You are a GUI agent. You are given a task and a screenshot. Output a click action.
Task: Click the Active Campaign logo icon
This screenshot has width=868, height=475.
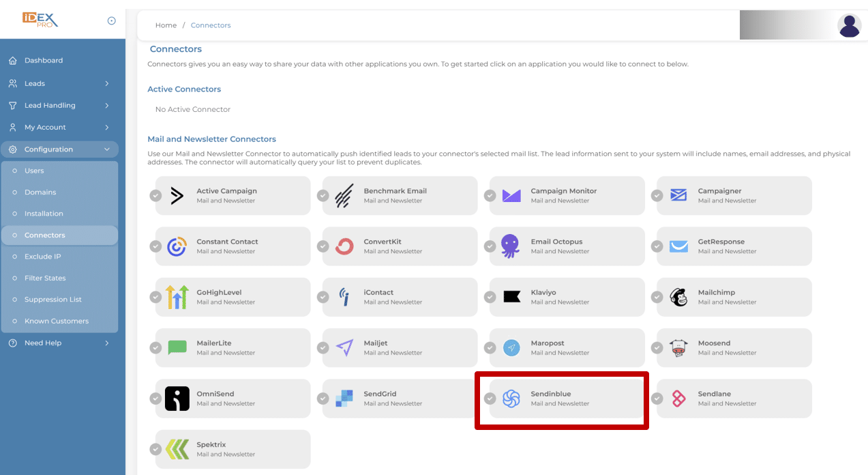tap(177, 196)
